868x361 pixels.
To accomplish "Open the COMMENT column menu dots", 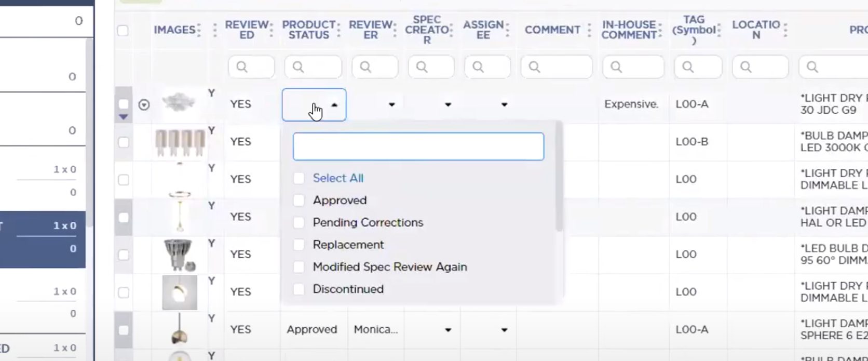I will tap(589, 30).
